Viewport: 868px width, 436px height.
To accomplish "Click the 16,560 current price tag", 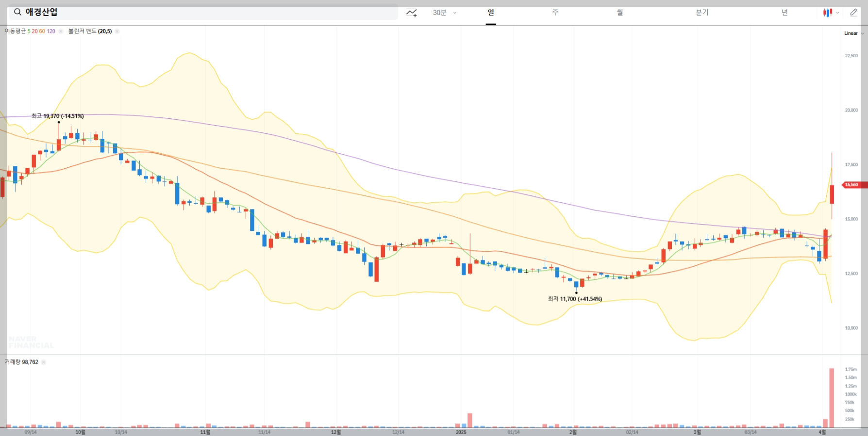I will tap(854, 185).
